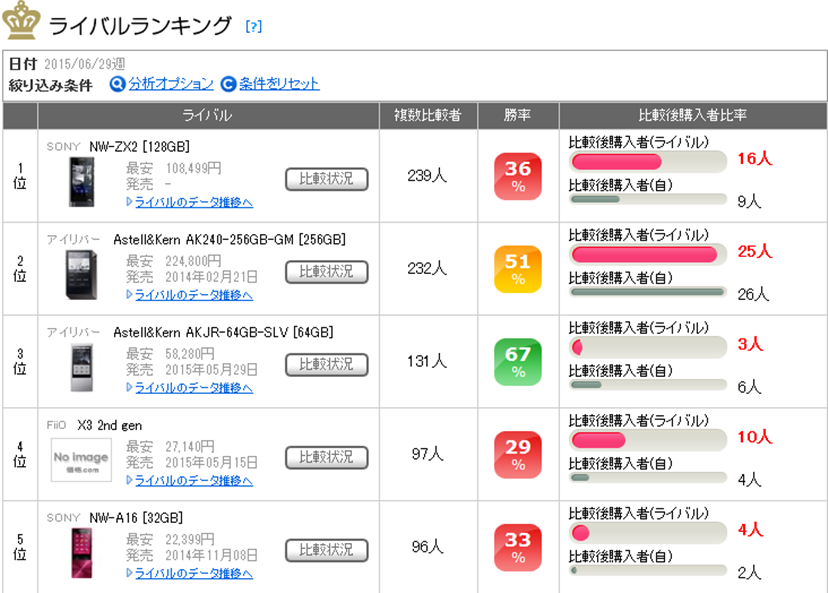Click 条件をリセット link
Image resolution: width=828 pixels, height=593 pixels.
tap(280, 84)
